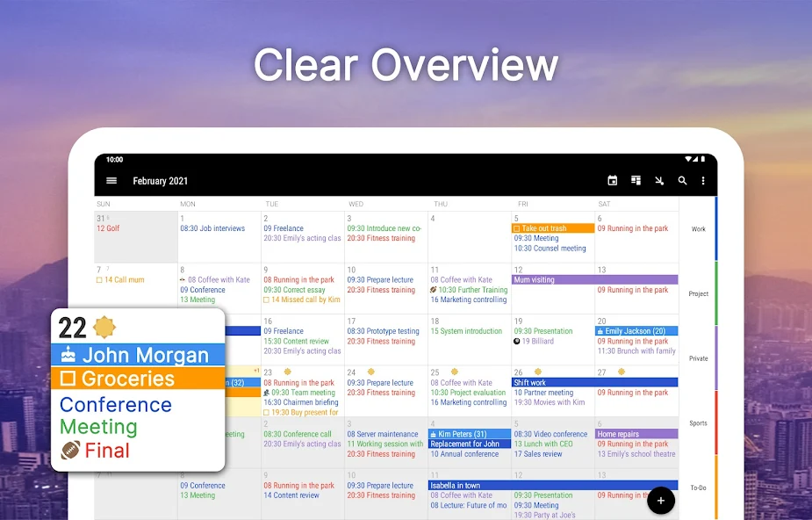
Task: Open the Shift work event bar
Action: click(x=594, y=383)
